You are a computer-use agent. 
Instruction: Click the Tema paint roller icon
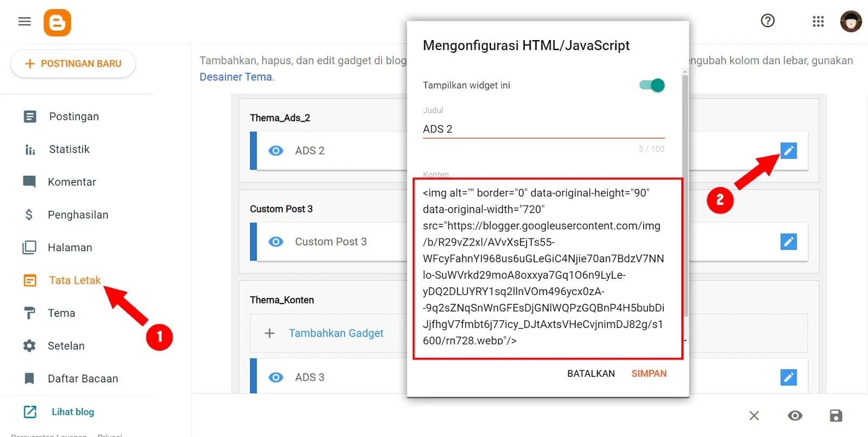[x=29, y=313]
